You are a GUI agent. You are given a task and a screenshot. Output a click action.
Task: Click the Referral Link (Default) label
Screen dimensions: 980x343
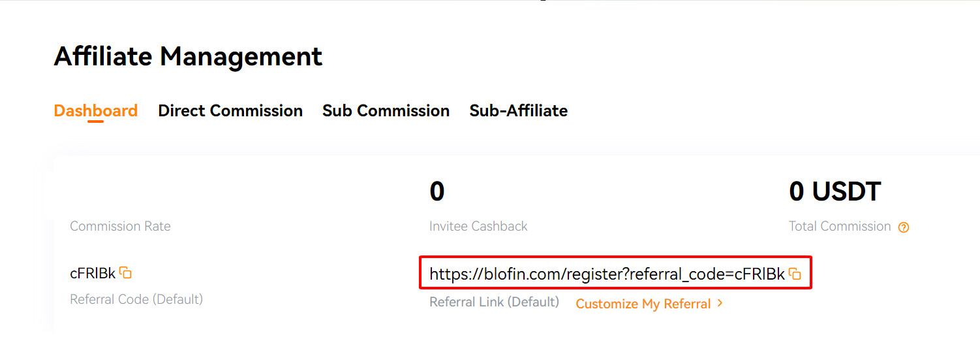[494, 302]
